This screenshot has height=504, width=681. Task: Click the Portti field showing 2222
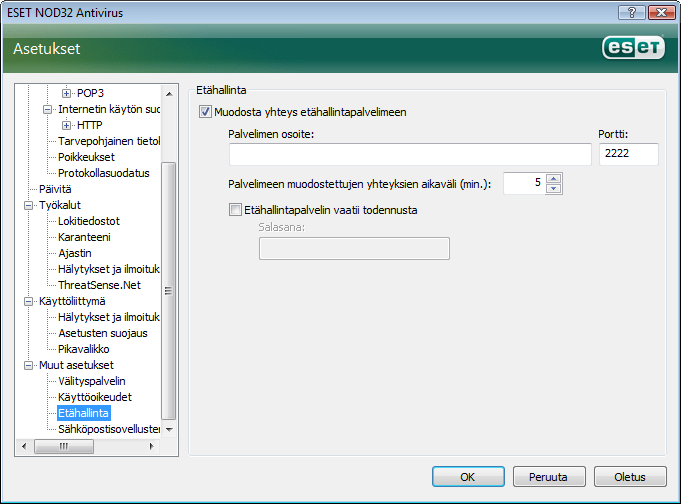click(629, 154)
